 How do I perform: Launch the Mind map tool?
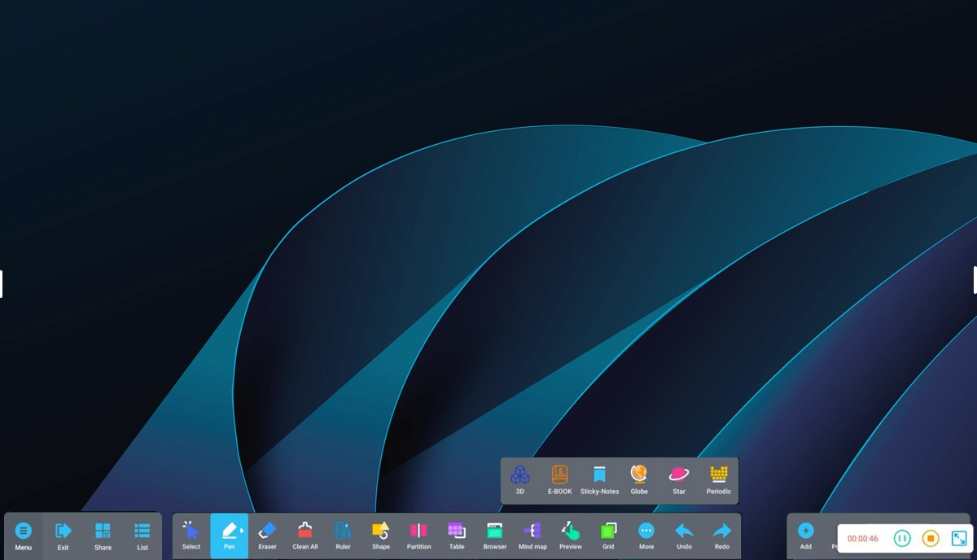532,535
